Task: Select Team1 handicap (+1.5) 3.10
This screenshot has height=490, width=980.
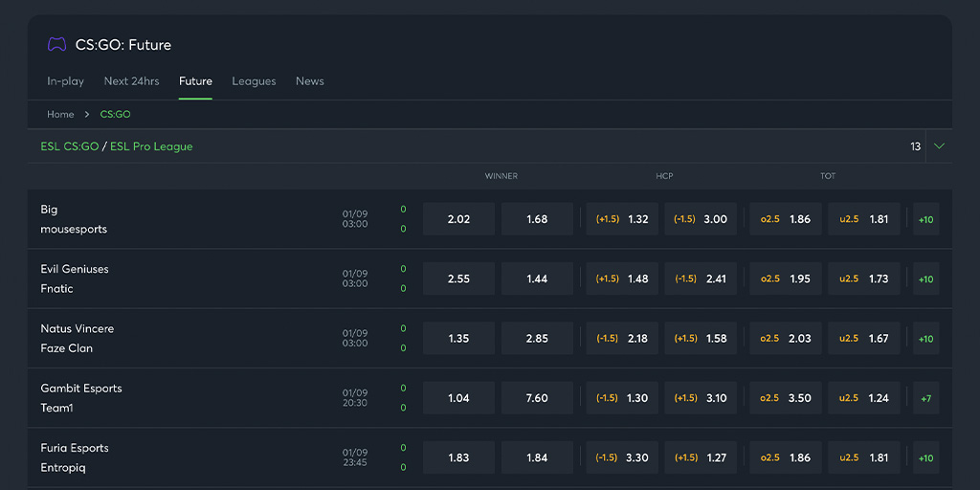Action: point(701,397)
